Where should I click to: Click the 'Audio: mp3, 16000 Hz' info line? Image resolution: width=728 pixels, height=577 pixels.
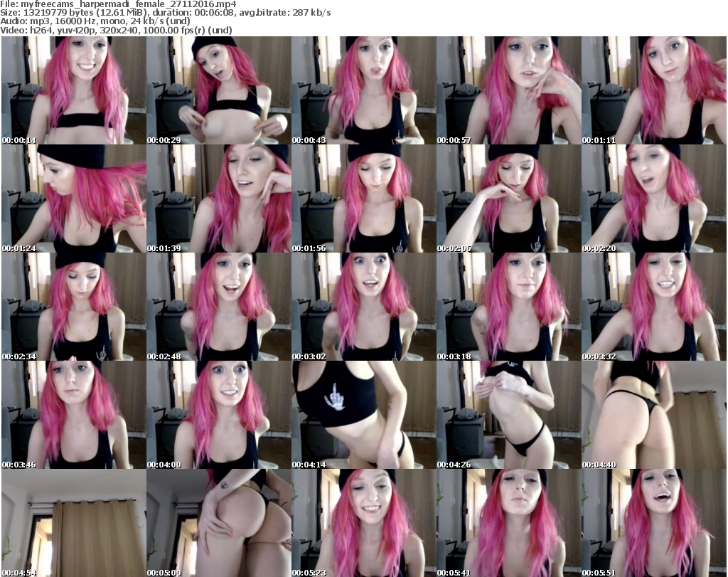[x=95, y=21]
